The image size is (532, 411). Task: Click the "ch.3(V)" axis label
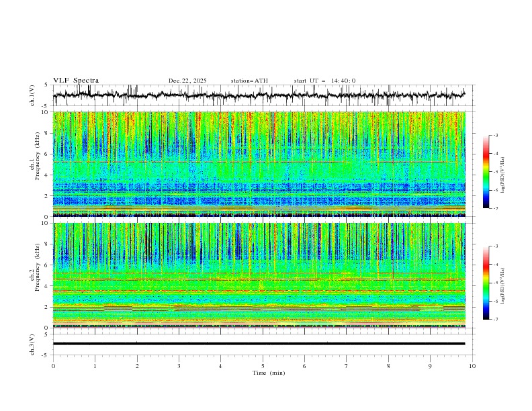[32, 345]
